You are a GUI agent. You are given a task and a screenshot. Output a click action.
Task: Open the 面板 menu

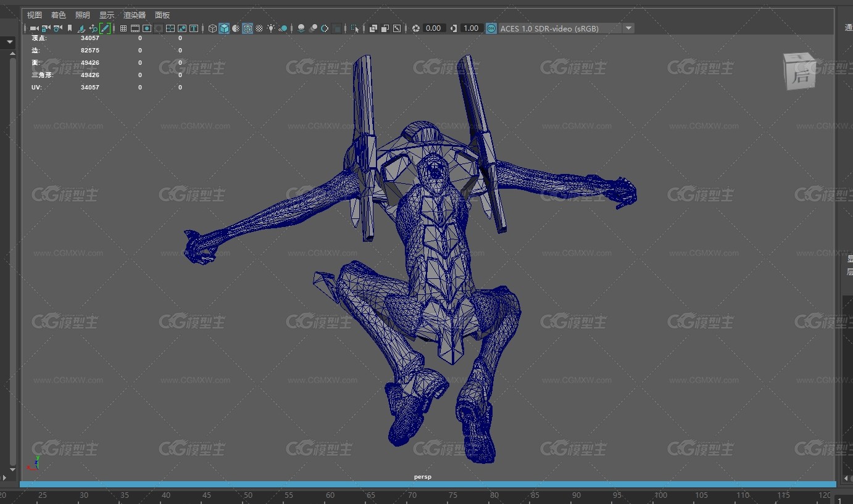(162, 15)
